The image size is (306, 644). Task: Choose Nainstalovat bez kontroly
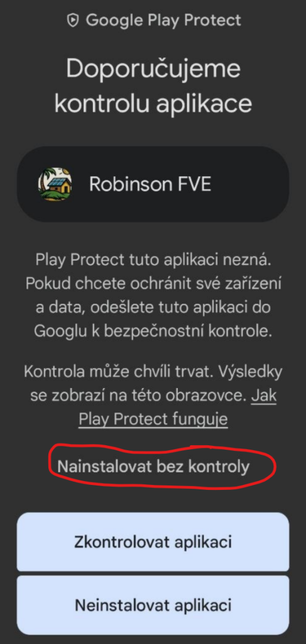(153, 467)
